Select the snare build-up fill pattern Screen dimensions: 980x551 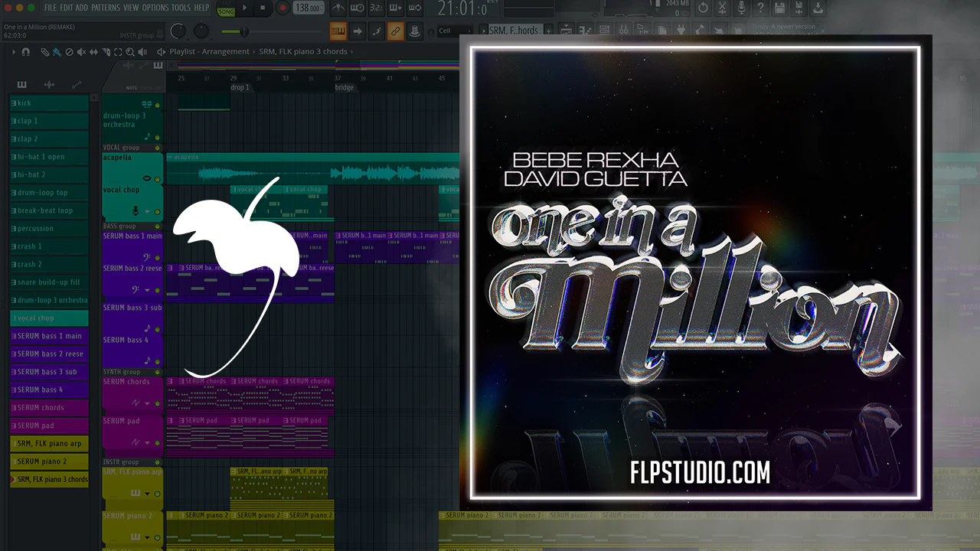tap(49, 282)
